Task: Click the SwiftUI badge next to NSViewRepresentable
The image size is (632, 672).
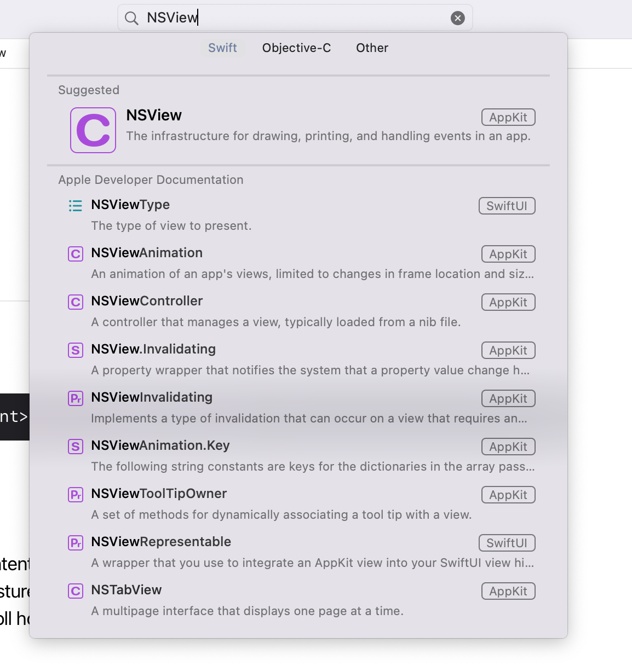Action: [x=507, y=543]
